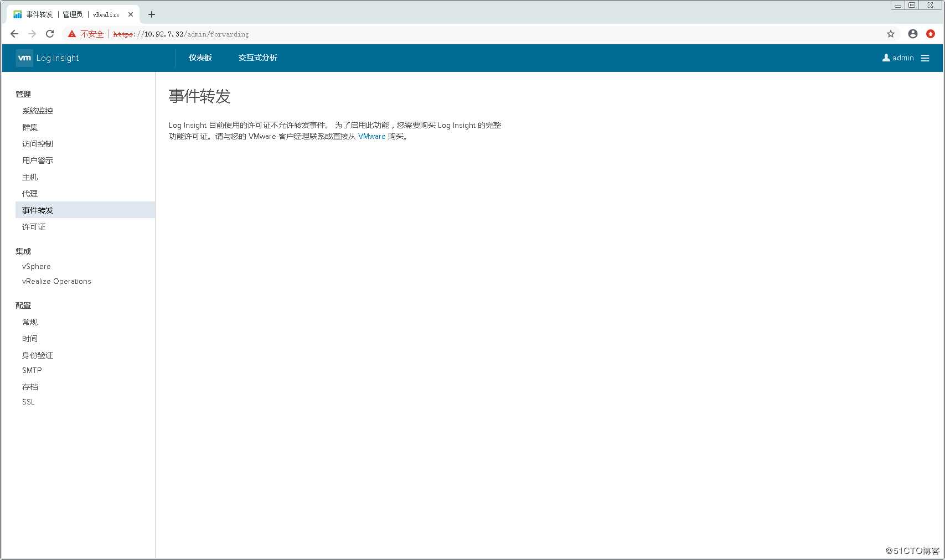Open SSL configuration
The width and height of the screenshot is (945, 560).
tap(28, 402)
